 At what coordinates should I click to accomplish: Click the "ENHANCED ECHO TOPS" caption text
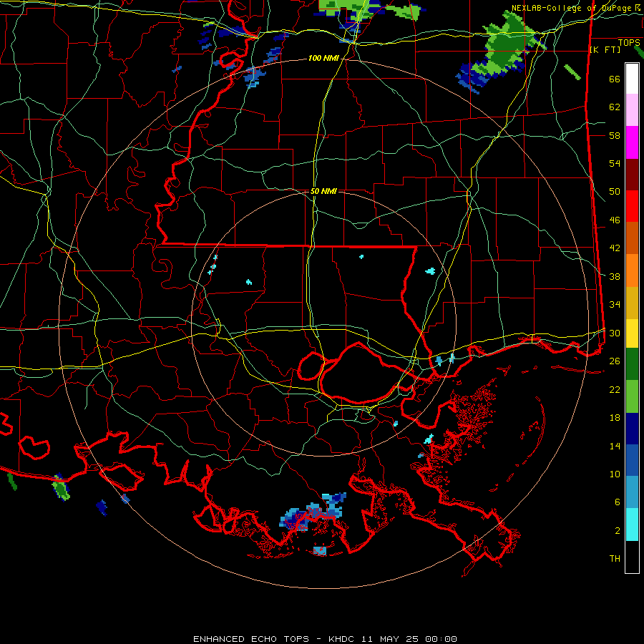(251, 639)
